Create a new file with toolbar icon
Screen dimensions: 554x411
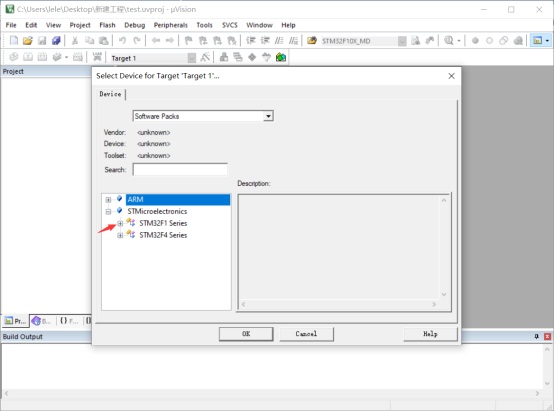13,41
